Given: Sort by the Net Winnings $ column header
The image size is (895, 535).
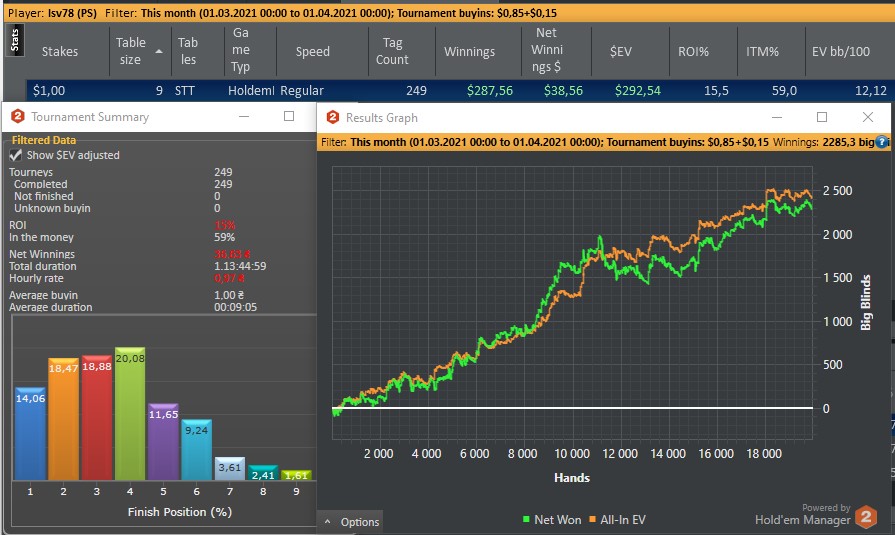Looking at the screenshot, I should pos(547,50).
